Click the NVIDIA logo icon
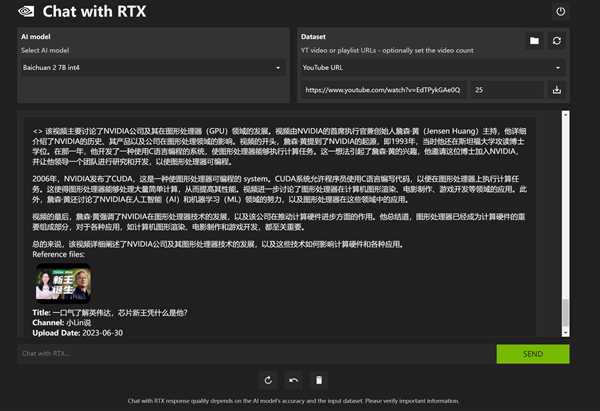 tap(26, 11)
